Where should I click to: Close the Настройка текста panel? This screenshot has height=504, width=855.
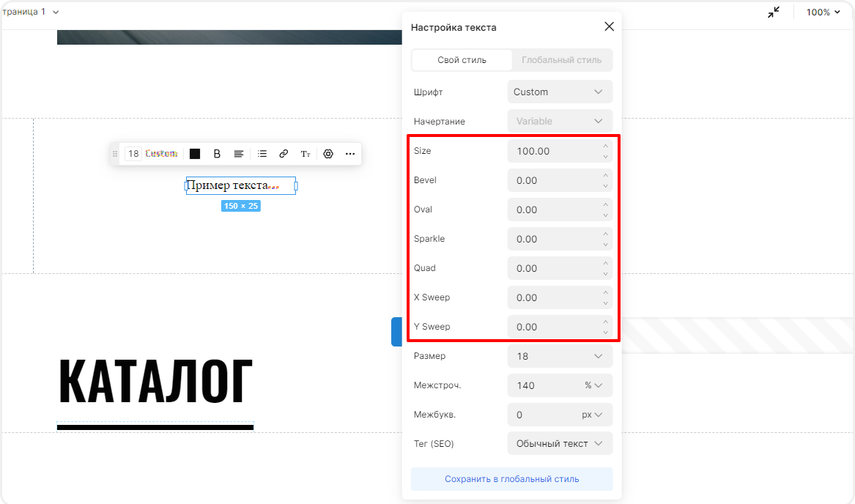click(x=609, y=27)
